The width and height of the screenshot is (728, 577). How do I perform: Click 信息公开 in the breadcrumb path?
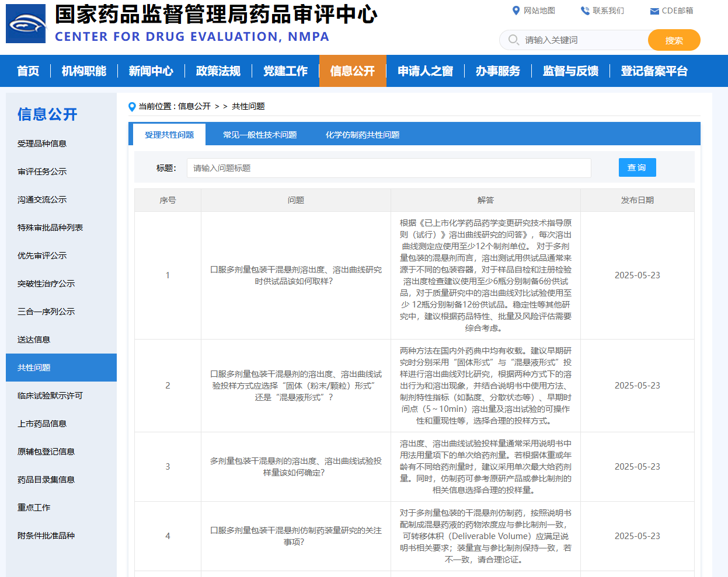[x=194, y=106]
